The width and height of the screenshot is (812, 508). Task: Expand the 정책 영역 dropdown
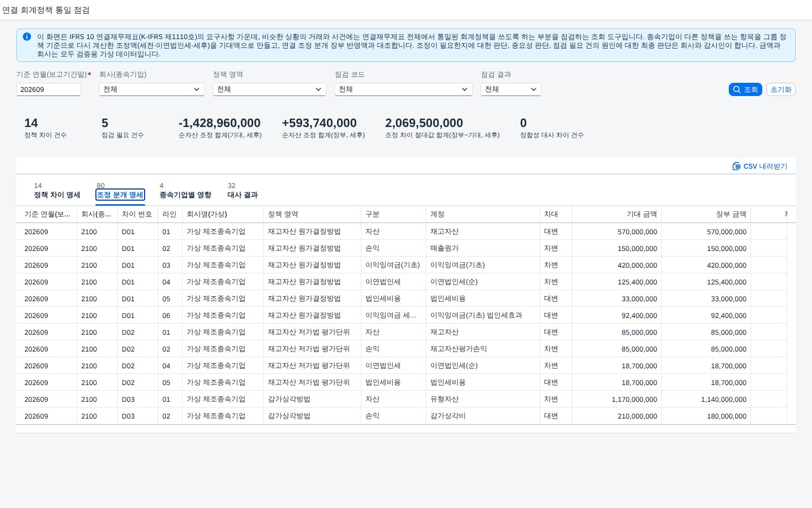(x=269, y=89)
